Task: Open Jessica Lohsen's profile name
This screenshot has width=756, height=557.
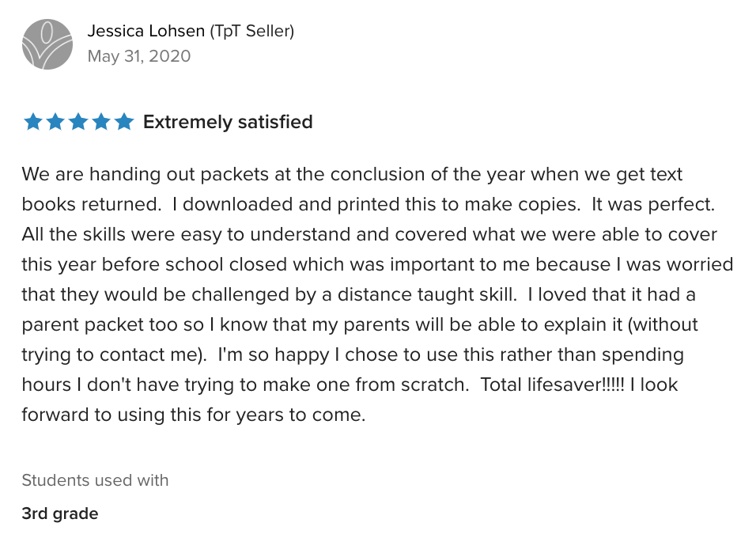Action: coord(146,31)
